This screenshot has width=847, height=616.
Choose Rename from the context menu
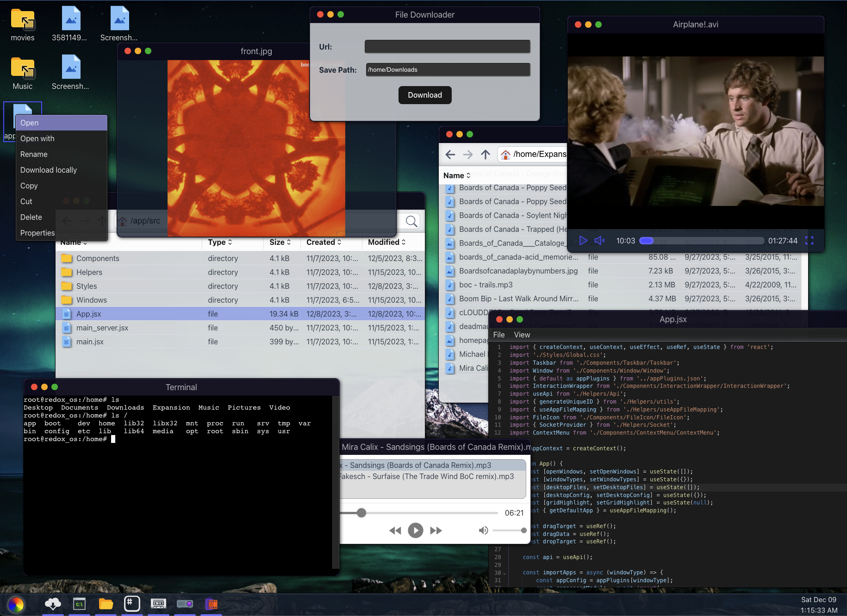point(34,154)
